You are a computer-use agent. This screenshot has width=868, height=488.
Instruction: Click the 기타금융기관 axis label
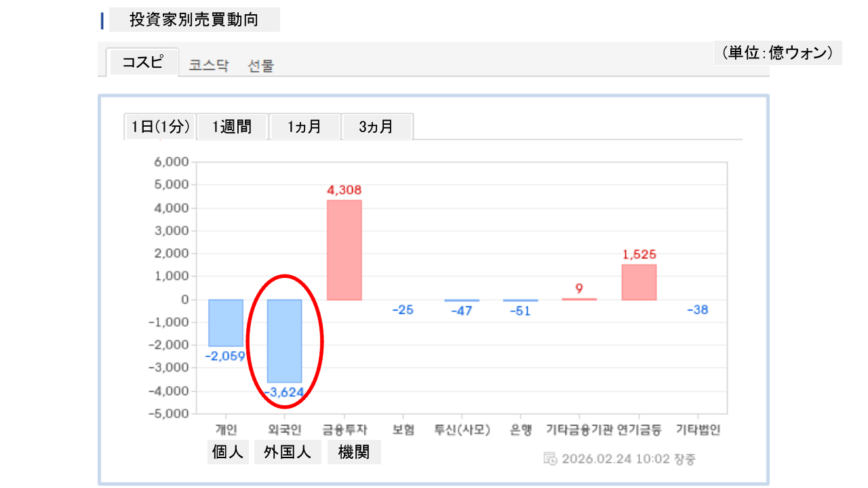click(580, 430)
